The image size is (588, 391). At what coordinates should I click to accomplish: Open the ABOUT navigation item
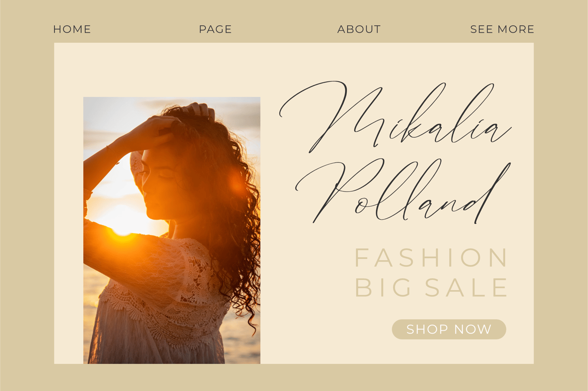click(359, 29)
